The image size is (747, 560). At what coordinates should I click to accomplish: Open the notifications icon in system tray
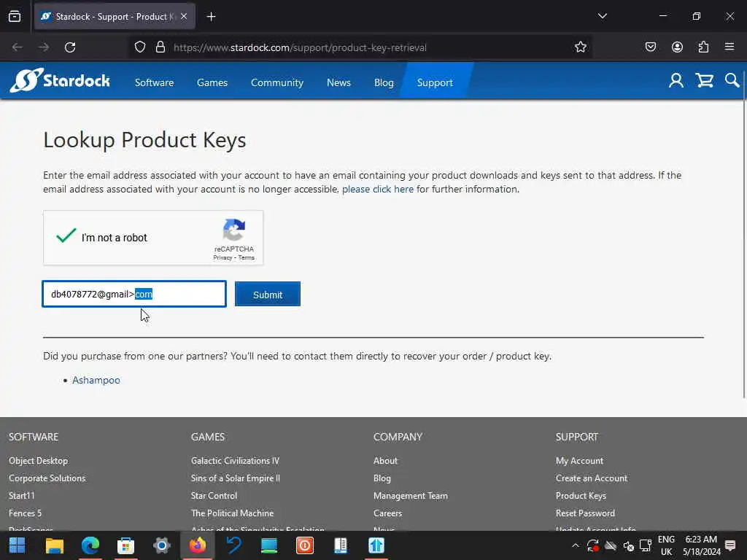pos(729,545)
